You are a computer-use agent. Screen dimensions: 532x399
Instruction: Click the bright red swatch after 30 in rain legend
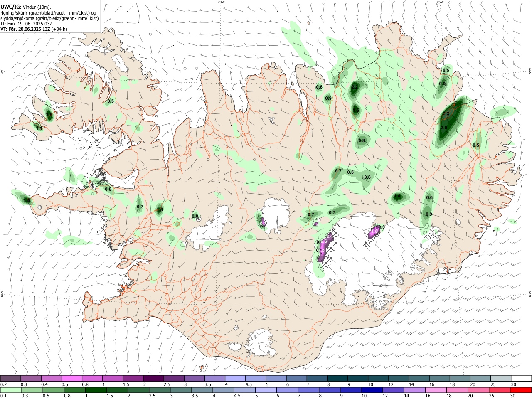pyautogui.click(x=520, y=390)
